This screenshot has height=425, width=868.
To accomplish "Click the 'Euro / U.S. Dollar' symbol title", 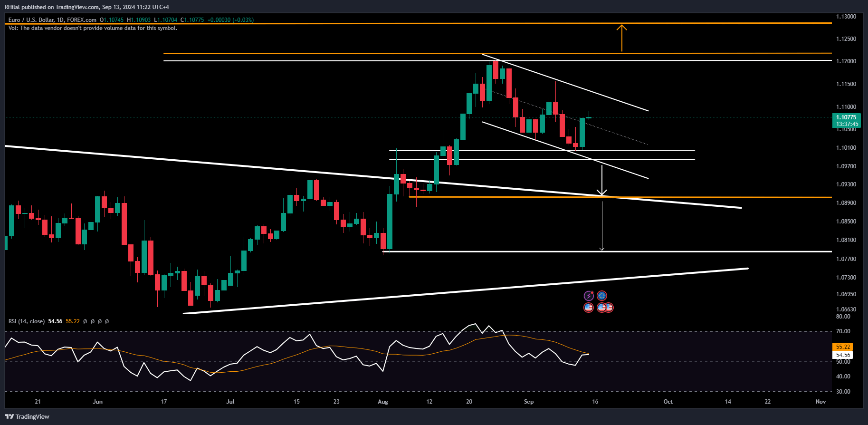I will click(31, 20).
